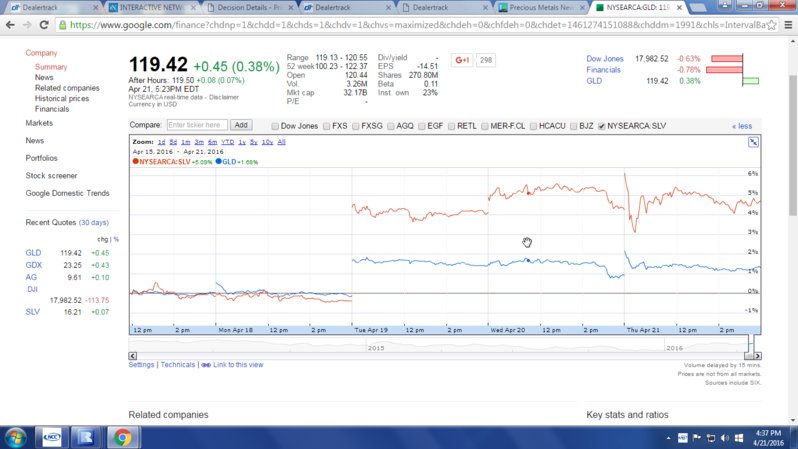Collapse compare list with « less
Viewport: 798px width, 449px height.
click(x=742, y=126)
